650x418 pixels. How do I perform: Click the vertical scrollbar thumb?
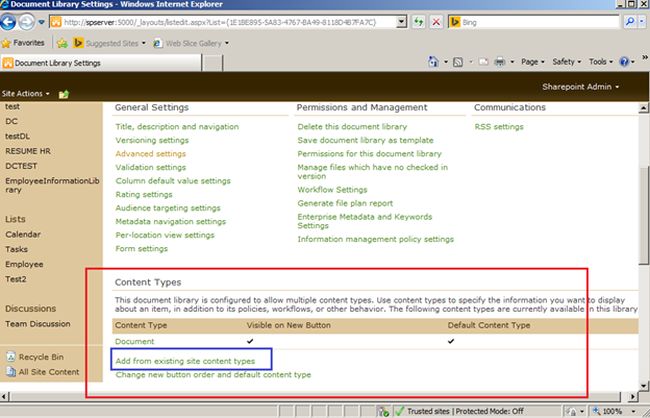[643, 215]
